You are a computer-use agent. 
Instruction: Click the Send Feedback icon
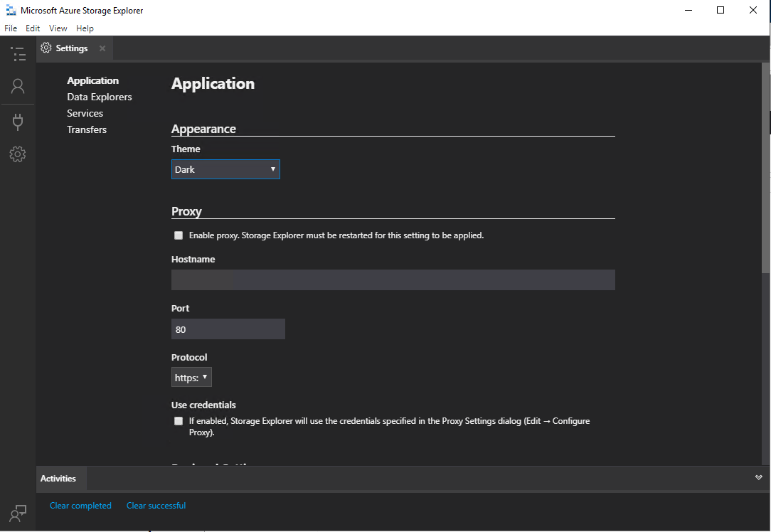(18, 514)
